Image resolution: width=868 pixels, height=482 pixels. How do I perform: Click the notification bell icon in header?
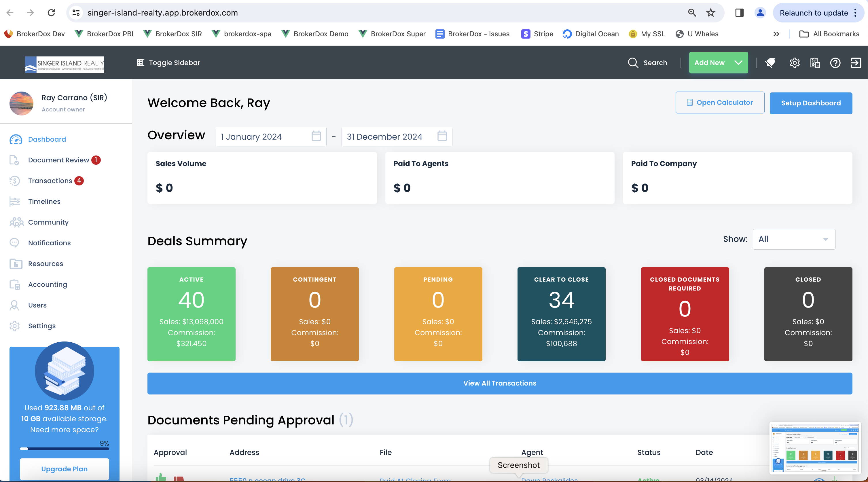(770, 63)
